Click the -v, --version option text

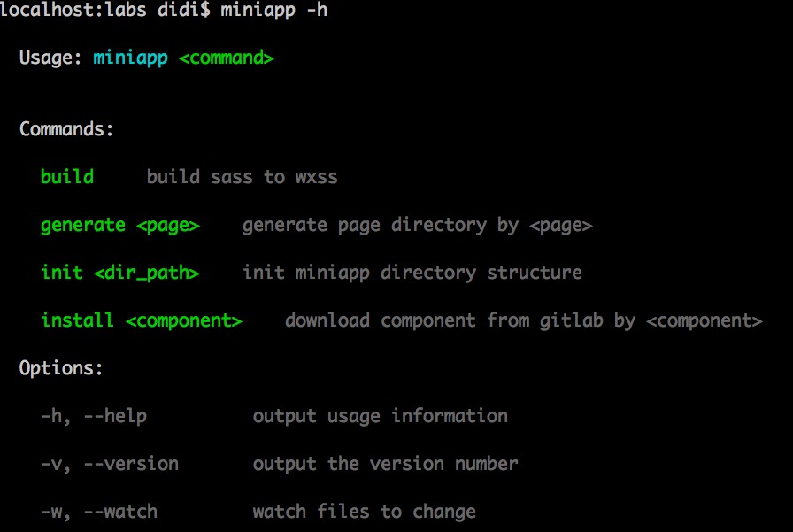[108, 464]
